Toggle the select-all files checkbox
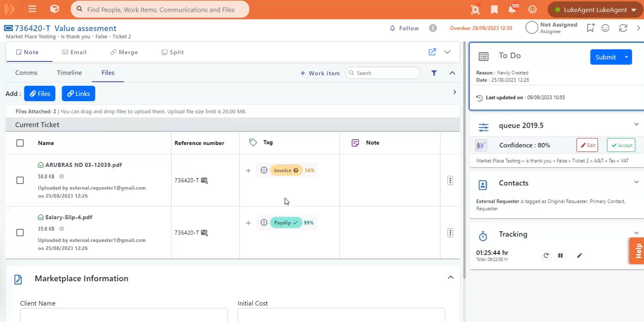644x322 pixels. pos(20,143)
